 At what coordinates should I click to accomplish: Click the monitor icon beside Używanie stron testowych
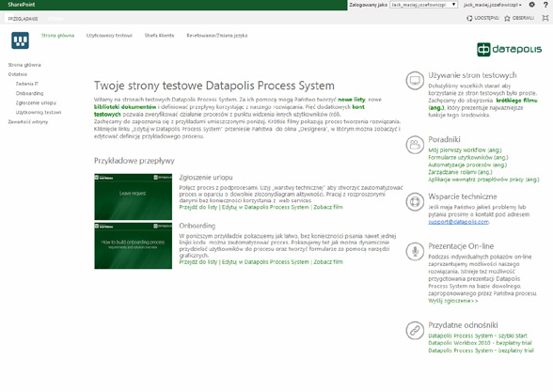[415, 81]
